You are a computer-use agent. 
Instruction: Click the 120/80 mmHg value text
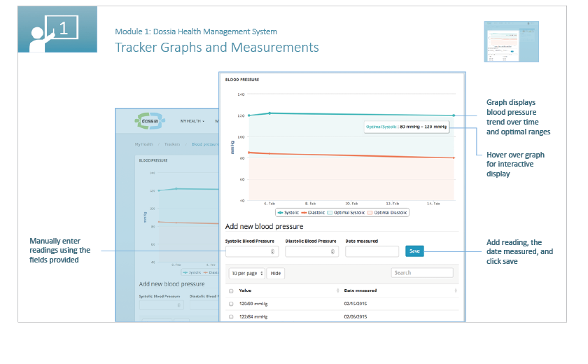[253, 304]
